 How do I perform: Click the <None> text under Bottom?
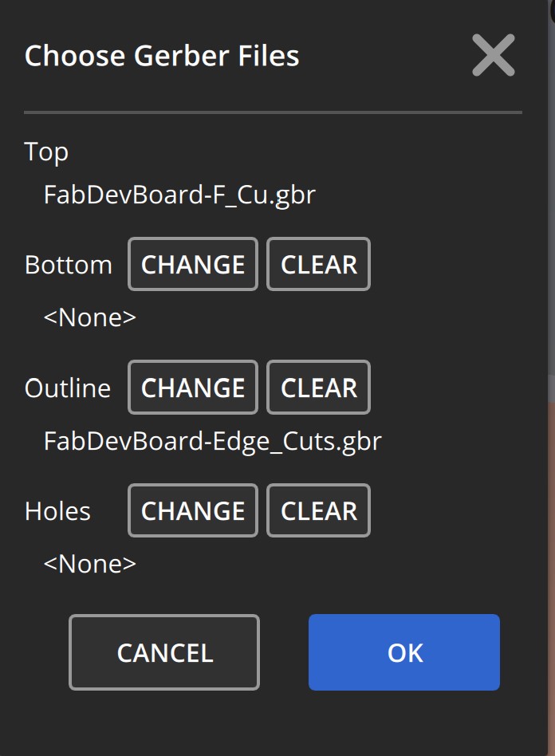[90, 317]
